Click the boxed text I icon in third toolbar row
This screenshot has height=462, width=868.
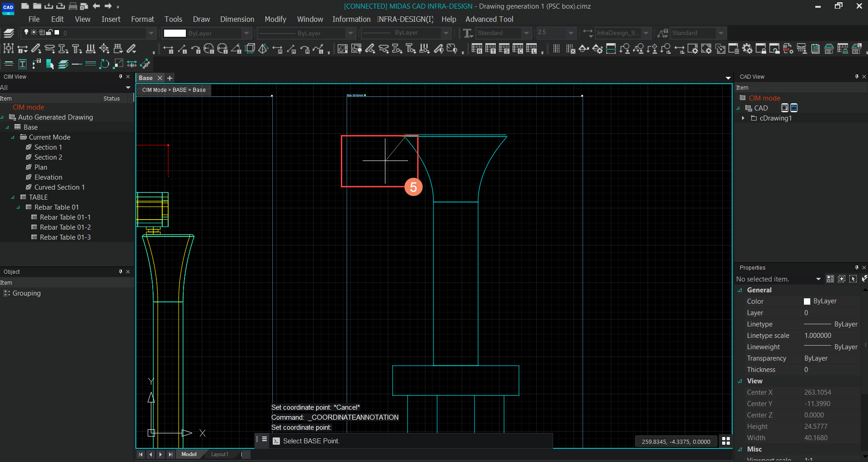pyautogui.click(x=22, y=64)
